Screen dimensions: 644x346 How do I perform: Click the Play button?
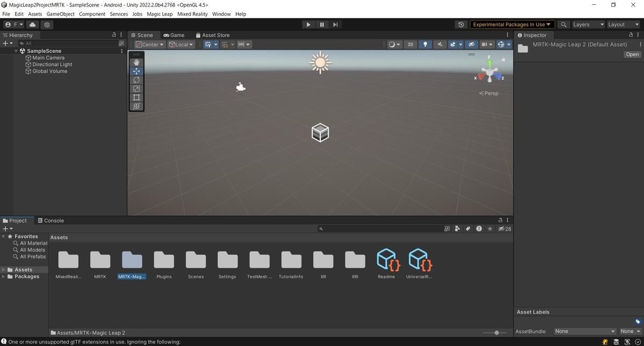(x=308, y=25)
